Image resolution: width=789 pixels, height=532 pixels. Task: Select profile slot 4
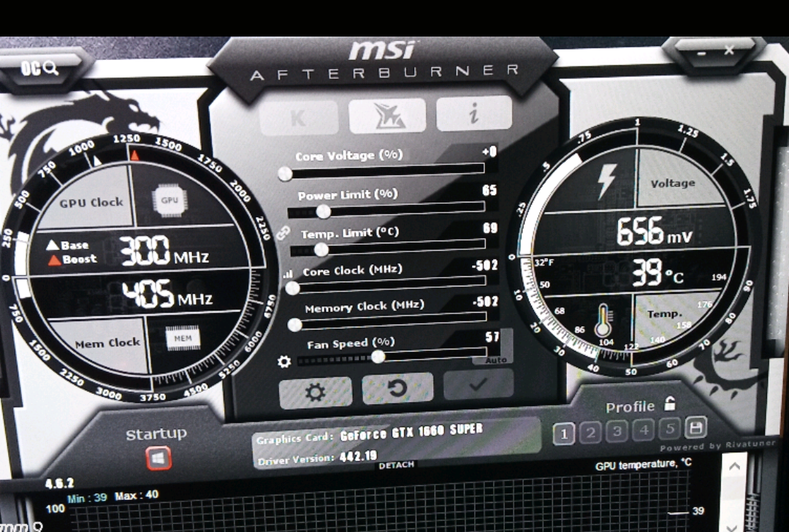tap(644, 430)
